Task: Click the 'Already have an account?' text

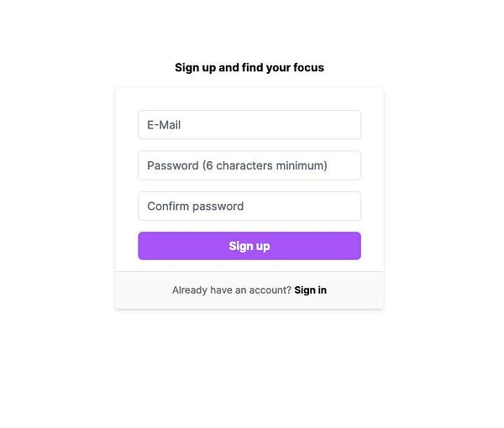Action: point(231,290)
